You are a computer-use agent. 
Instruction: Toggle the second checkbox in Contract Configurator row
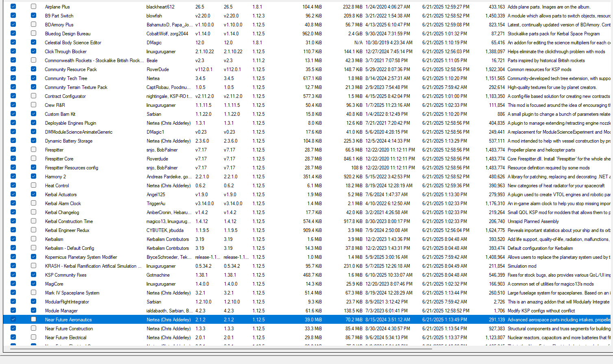[x=33, y=96]
